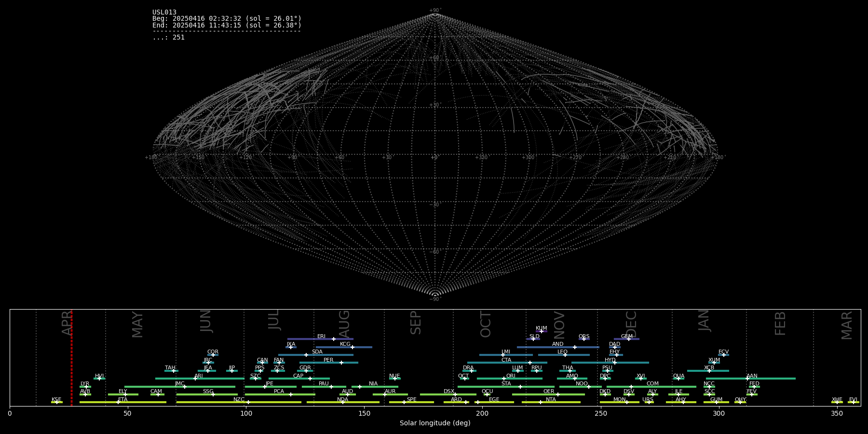Click the Solar longitude axis label

(x=435, y=423)
